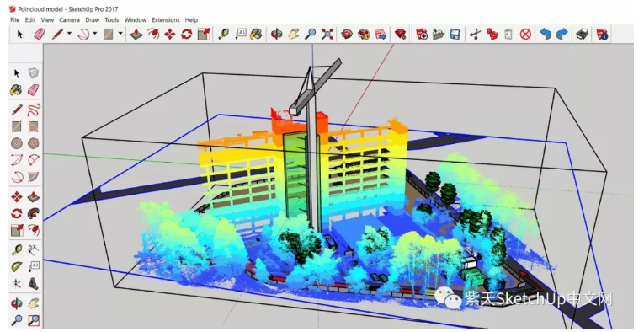Select the Make Component tool in left toolbar

coord(34,73)
